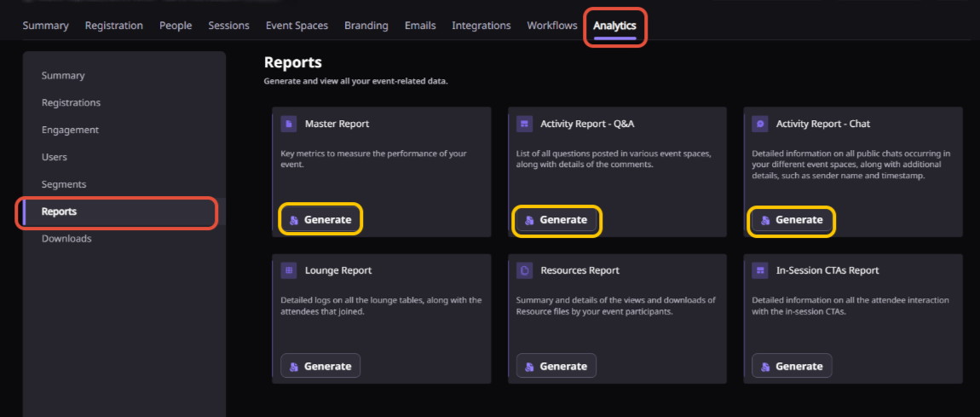The height and width of the screenshot is (417, 980).
Task: Click the Activity Report Chat bubble icon
Action: click(x=760, y=124)
